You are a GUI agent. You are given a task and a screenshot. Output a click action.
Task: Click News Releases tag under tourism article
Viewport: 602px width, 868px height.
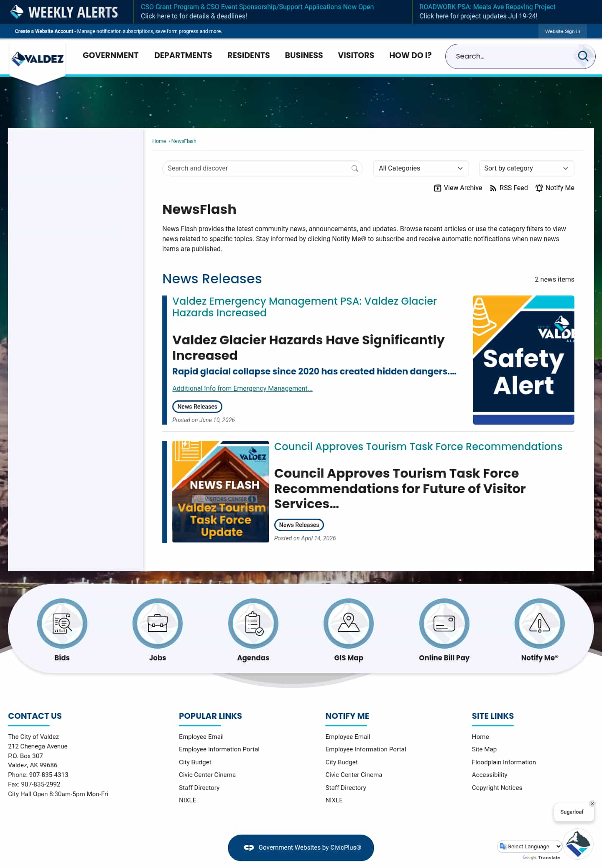pyautogui.click(x=299, y=525)
